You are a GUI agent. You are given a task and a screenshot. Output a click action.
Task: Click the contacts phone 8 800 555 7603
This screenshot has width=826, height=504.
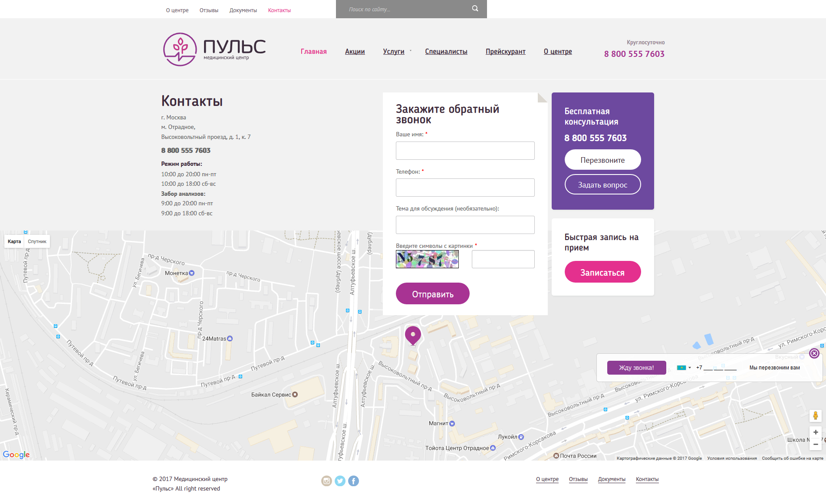pos(186,150)
